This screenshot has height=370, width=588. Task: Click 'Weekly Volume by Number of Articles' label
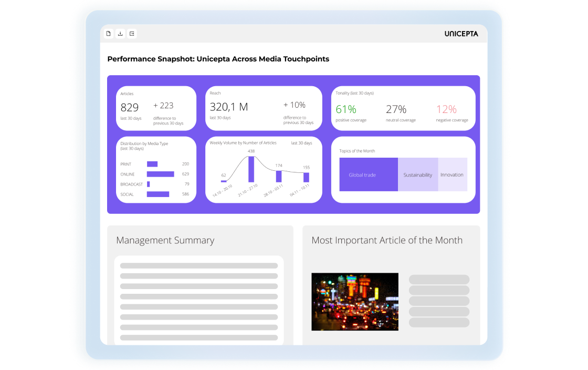243,143
